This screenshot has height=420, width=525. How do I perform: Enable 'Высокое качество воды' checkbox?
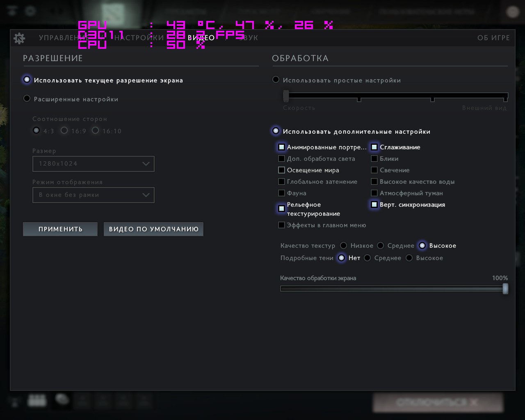click(x=374, y=181)
